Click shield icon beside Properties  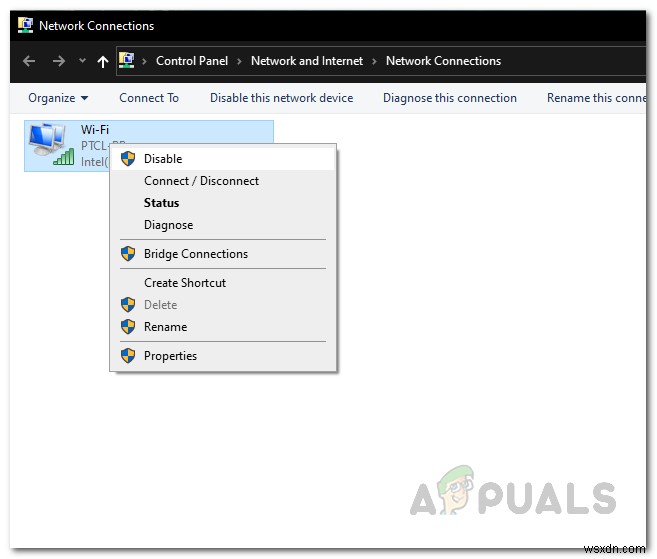(x=128, y=356)
